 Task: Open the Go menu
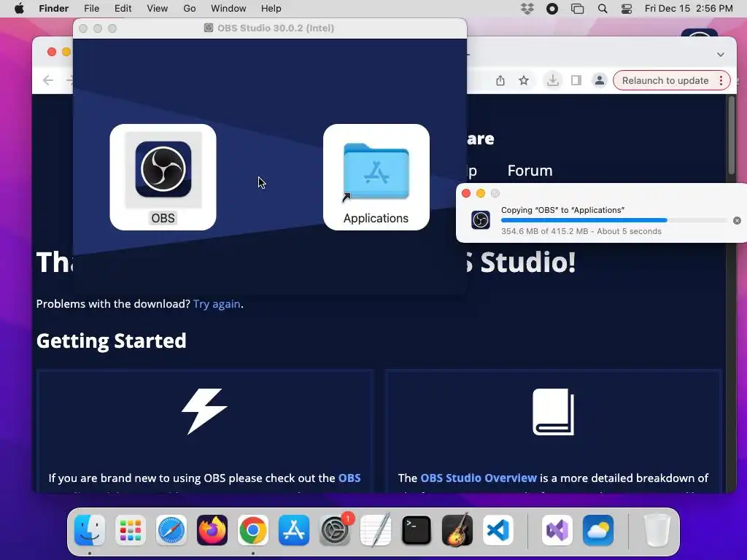190,9
